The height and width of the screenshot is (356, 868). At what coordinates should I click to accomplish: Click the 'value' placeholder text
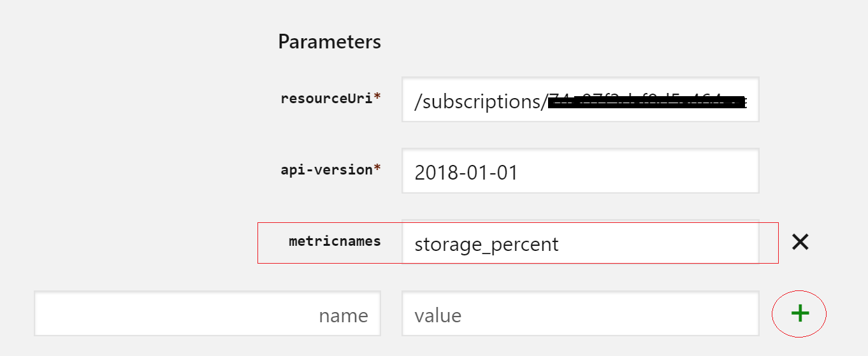pos(438,315)
